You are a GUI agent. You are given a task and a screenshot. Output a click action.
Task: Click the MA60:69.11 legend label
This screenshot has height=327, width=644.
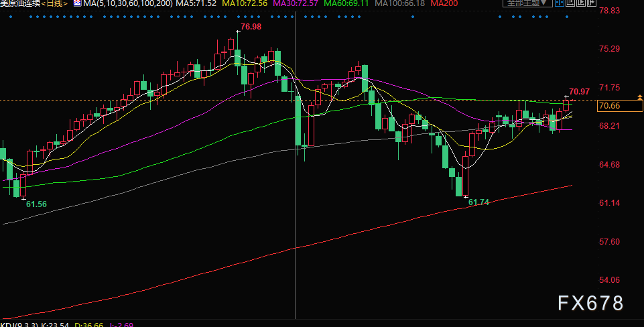(x=346, y=3)
